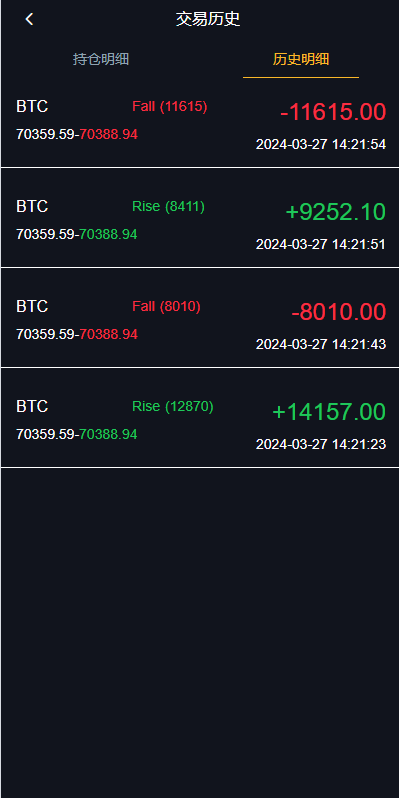Open the Fall (11615) trade entry
The width and height of the screenshot is (399, 798).
coord(200,121)
